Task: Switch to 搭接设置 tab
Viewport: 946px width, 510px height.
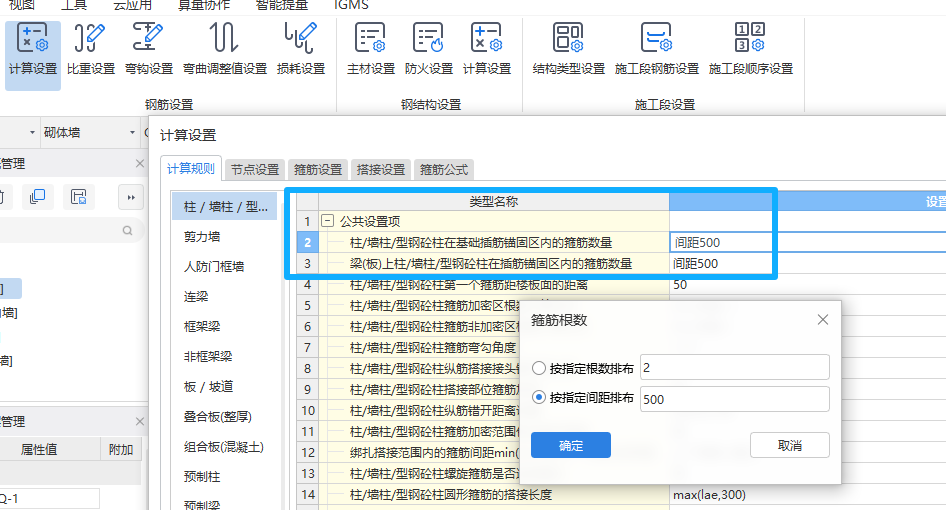Action: pyautogui.click(x=381, y=170)
